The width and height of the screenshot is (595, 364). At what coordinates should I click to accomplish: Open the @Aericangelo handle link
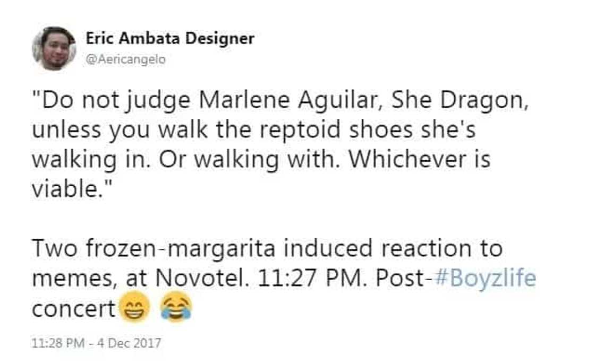(125, 59)
